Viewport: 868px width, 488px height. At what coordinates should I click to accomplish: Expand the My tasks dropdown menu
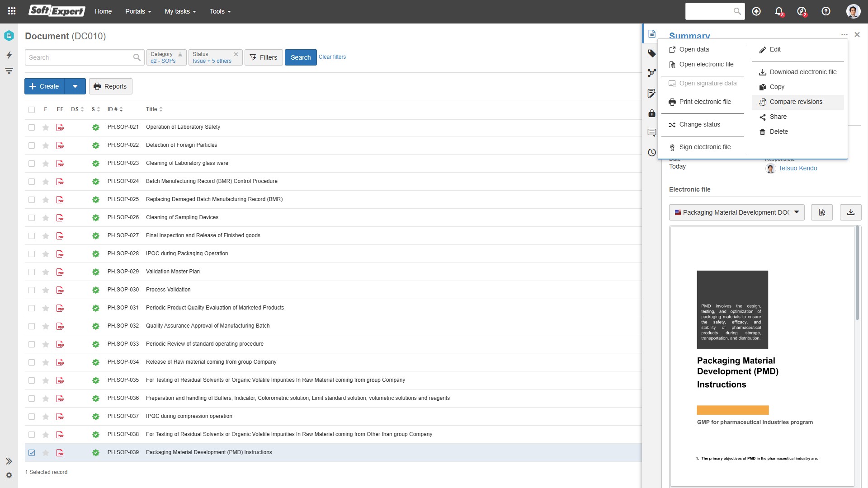[x=180, y=11]
